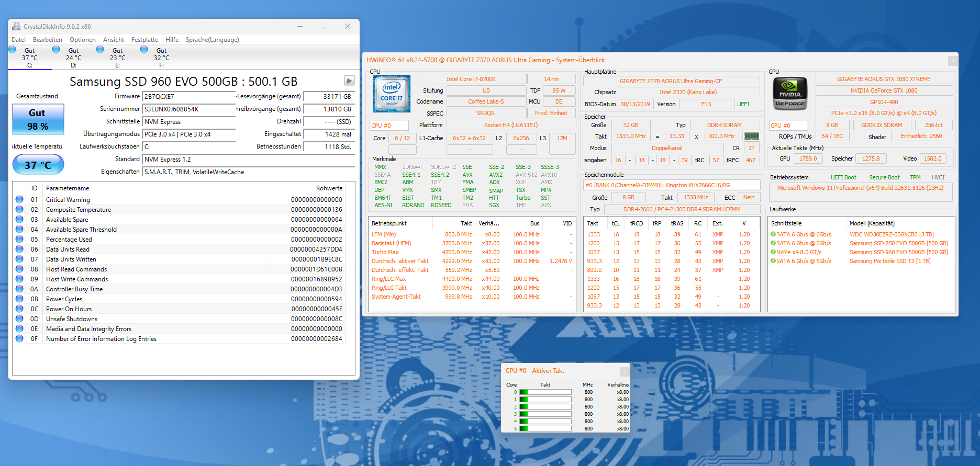The image size is (980, 466).
Task: Click the blue health orb for drive F:
Action: pyautogui.click(x=144, y=49)
